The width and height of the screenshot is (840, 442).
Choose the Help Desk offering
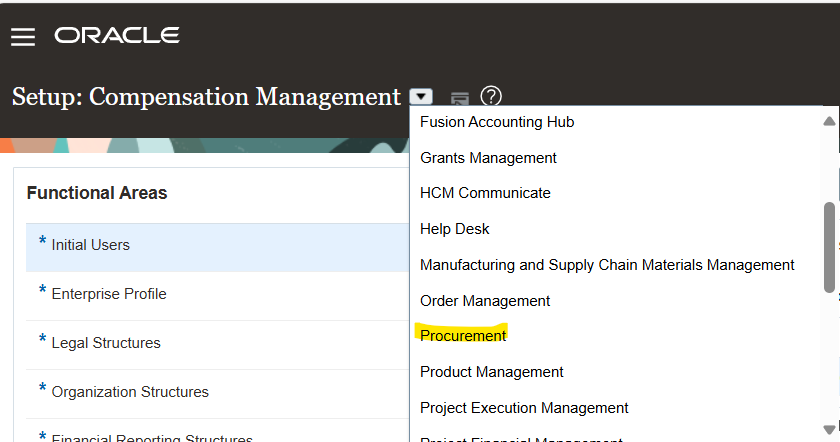coord(454,229)
